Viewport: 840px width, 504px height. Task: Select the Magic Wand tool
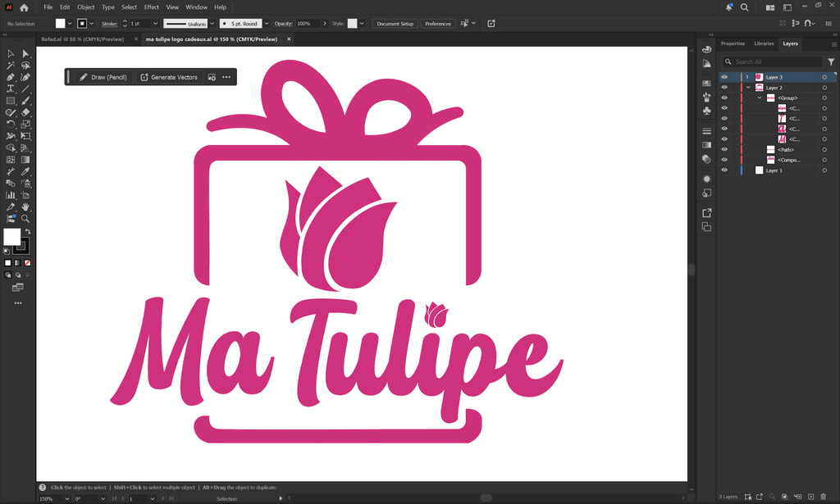[x=10, y=66]
